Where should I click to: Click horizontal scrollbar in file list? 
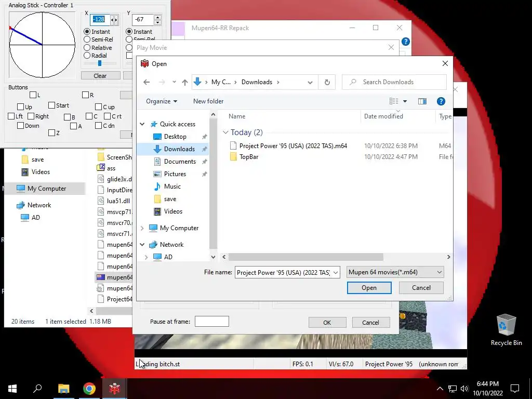pyautogui.click(x=305, y=257)
